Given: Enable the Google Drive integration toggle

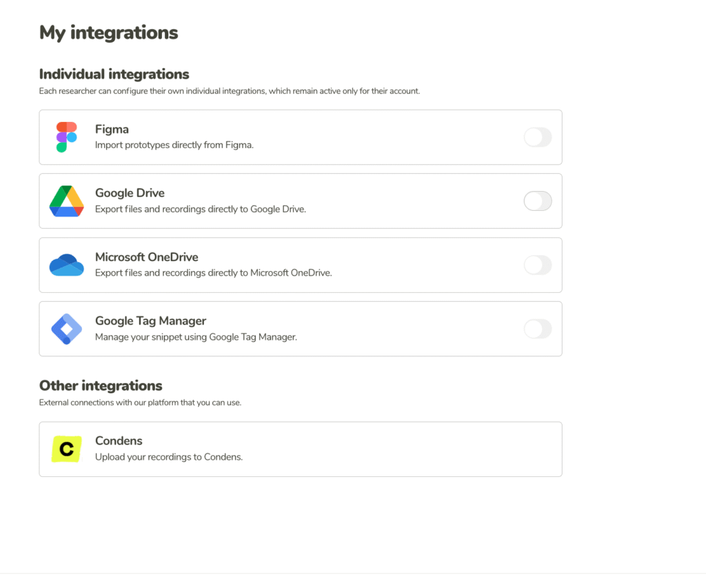Looking at the screenshot, I should (538, 201).
